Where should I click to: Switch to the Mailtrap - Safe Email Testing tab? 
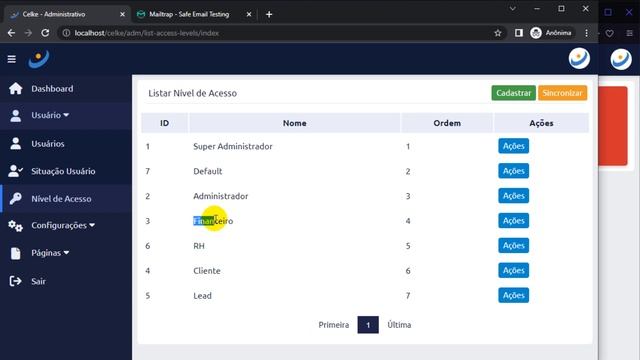194,14
